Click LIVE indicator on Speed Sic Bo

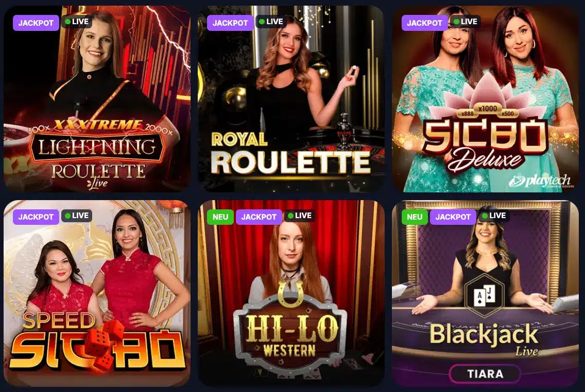click(77, 216)
